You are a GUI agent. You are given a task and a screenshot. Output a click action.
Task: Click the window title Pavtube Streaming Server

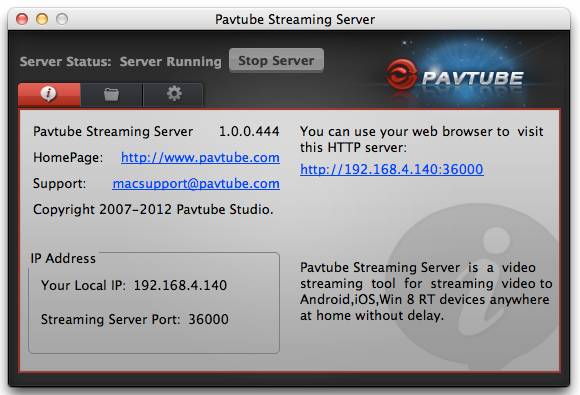click(295, 19)
